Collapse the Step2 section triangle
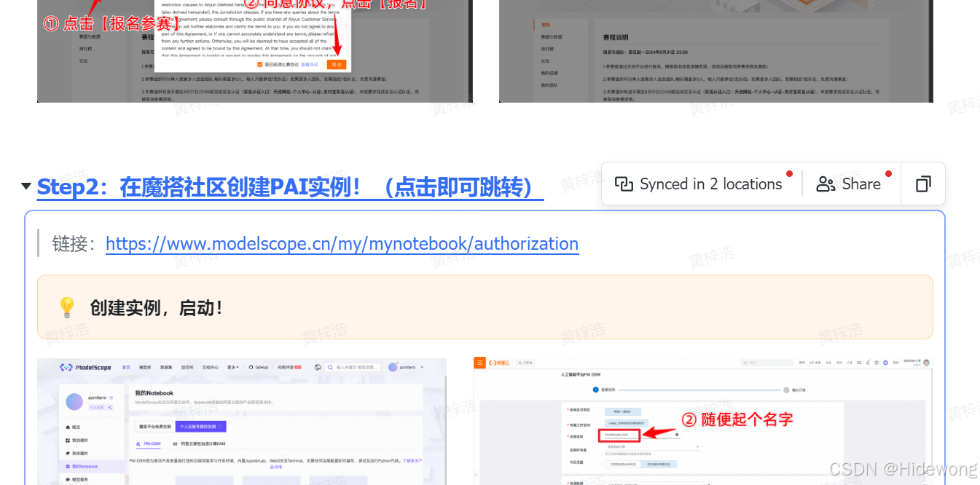 [x=26, y=186]
